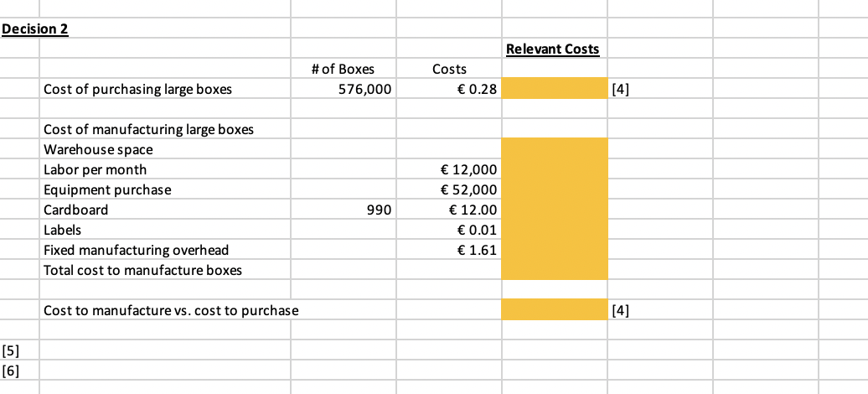Select 'Cost to manufacture vs. cost to purchase' cell
Image resolution: width=868 pixels, height=394 pixels.
164,310
